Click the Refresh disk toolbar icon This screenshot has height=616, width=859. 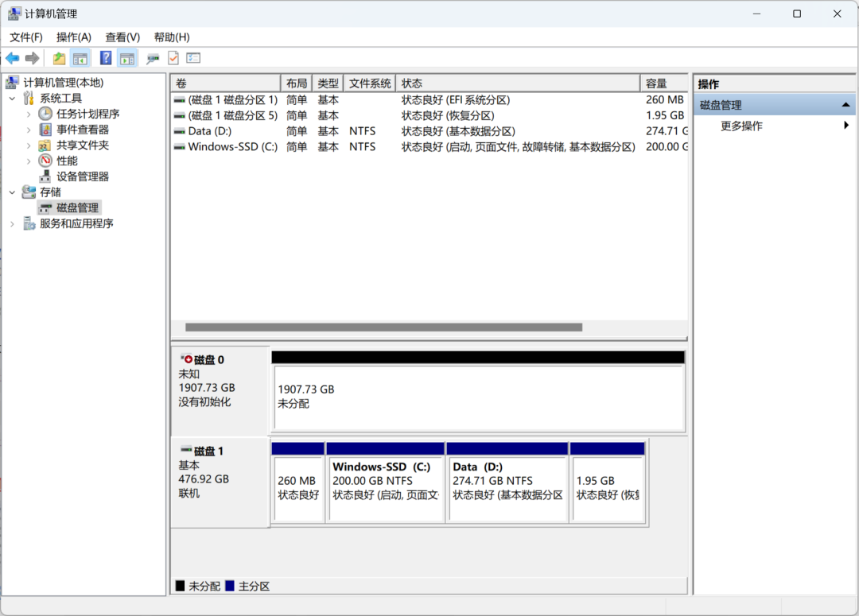pos(153,58)
